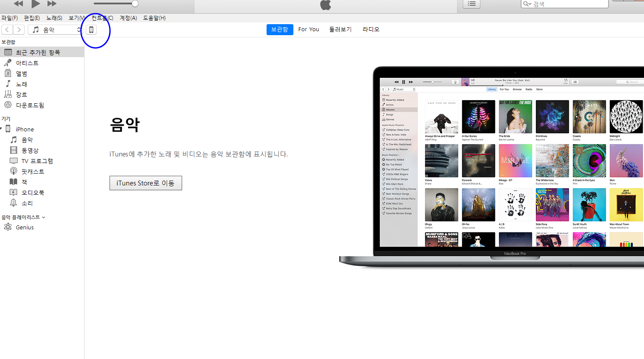The height and width of the screenshot is (359, 644).
Task: Click the 다운로드됨 label in sidebar
Action: 30,105
